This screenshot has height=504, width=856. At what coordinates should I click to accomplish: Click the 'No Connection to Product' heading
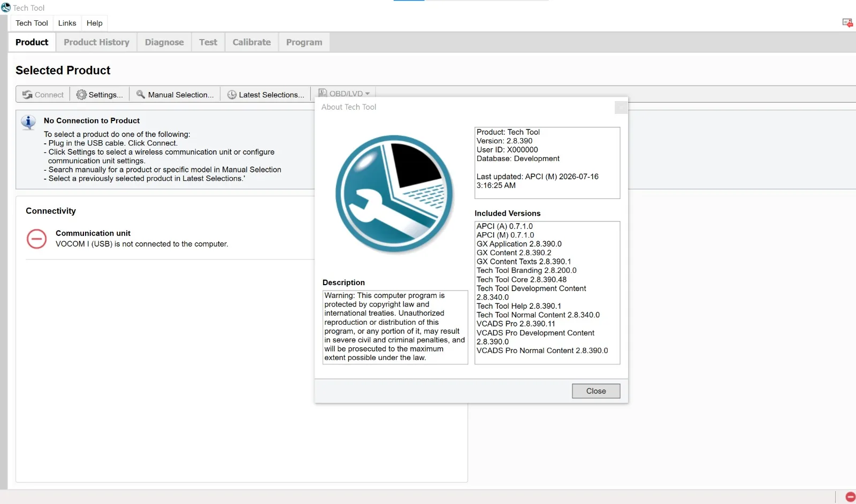click(x=91, y=121)
